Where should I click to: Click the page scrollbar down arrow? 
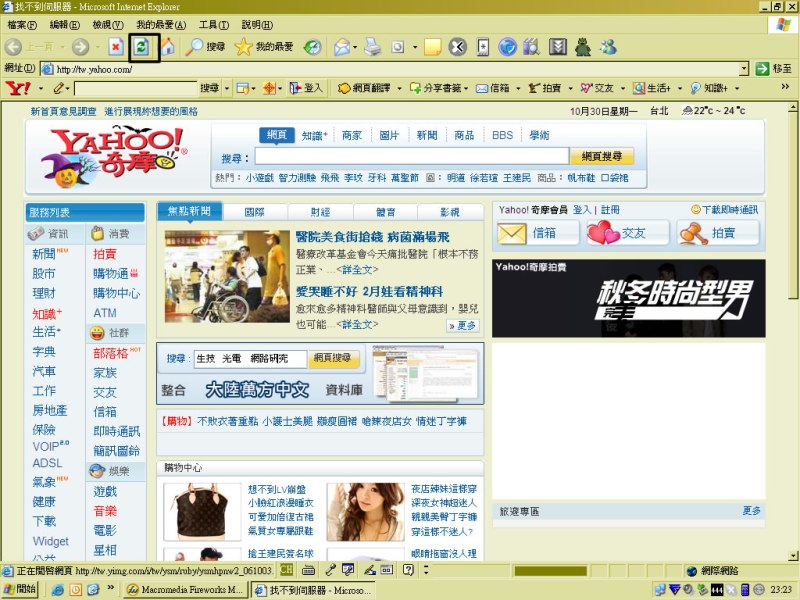793,556
